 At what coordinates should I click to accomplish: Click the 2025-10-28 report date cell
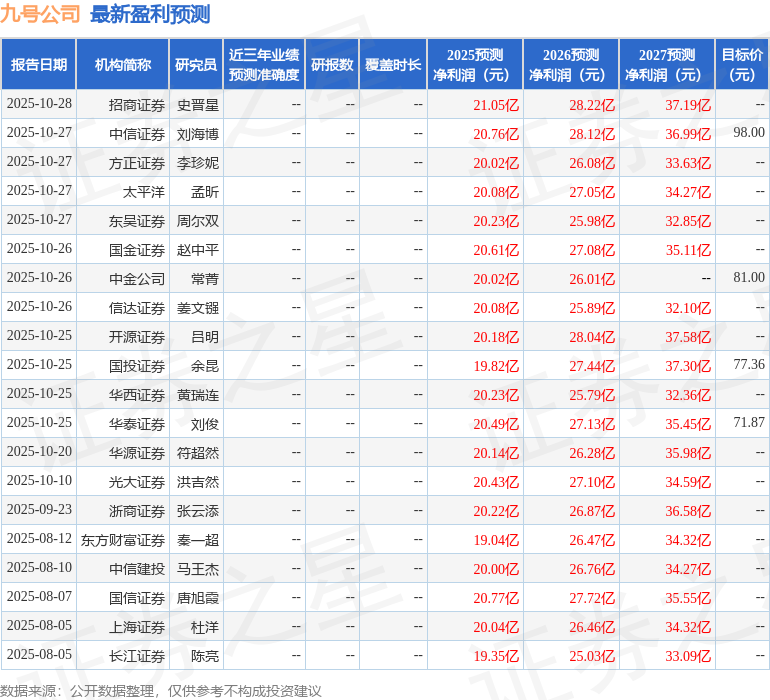[x=39, y=104]
